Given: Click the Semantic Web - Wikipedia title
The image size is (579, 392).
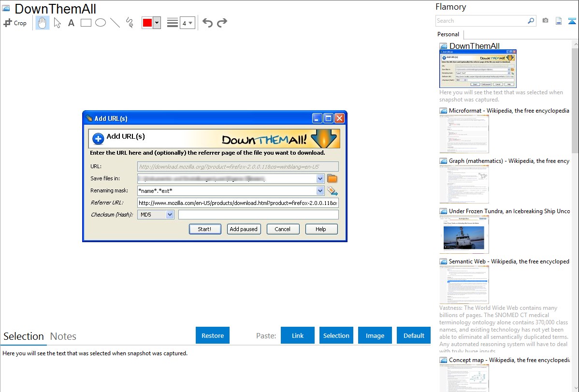Looking at the screenshot, I should point(509,261).
